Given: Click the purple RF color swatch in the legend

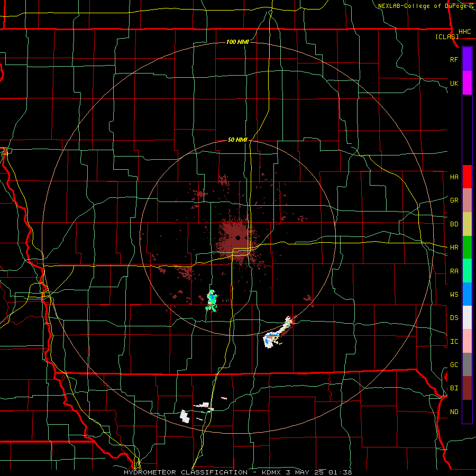Looking at the screenshot, I should click(x=467, y=59).
